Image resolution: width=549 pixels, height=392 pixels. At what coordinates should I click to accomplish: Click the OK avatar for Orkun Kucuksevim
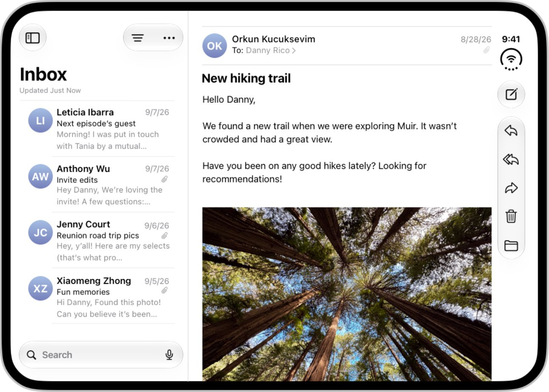[214, 46]
